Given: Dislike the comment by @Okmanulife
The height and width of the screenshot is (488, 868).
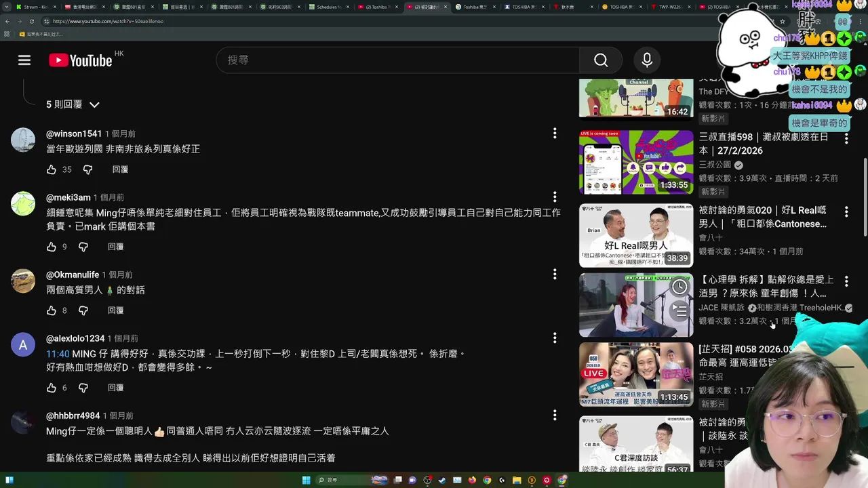Looking at the screenshot, I should (x=83, y=310).
